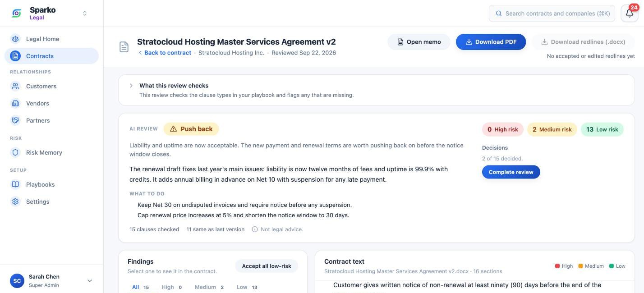Go to Customers
This screenshot has width=644, height=293.
51,86
